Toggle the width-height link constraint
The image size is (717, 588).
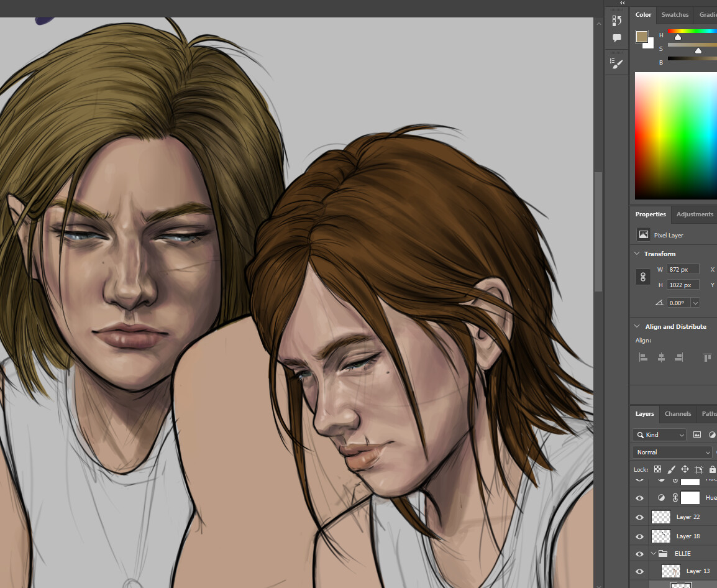[642, 277]
